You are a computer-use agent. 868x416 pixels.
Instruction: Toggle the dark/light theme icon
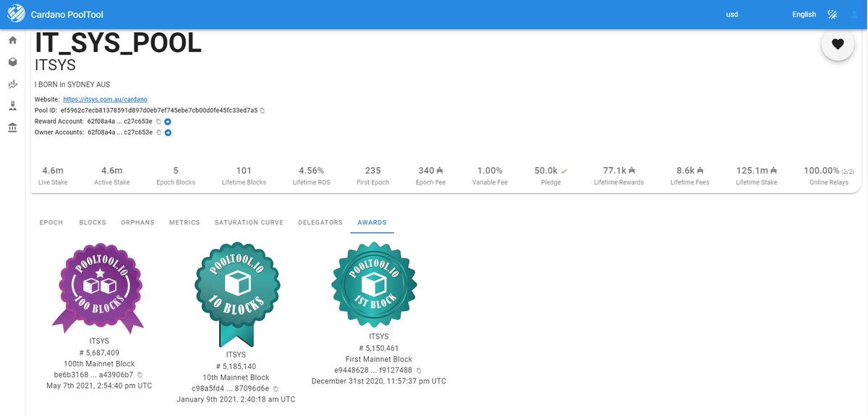(833, 14)
